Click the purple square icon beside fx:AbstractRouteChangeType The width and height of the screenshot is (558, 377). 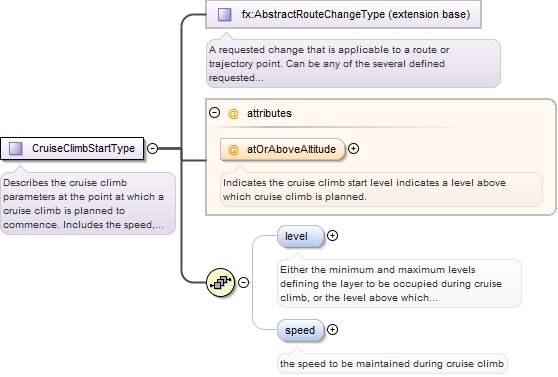click(x=225, y=15)
